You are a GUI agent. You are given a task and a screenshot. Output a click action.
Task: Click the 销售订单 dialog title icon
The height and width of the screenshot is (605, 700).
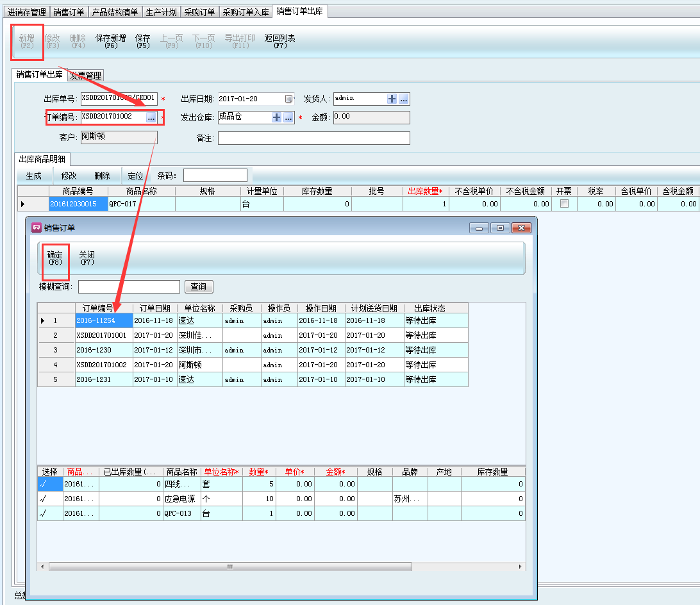tap(37, 228)
